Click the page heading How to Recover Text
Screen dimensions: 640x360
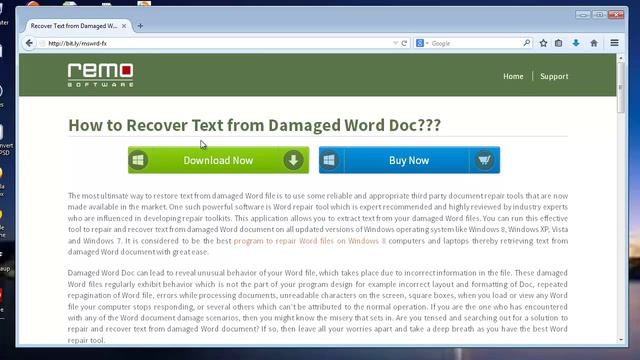tap(254, 125)
